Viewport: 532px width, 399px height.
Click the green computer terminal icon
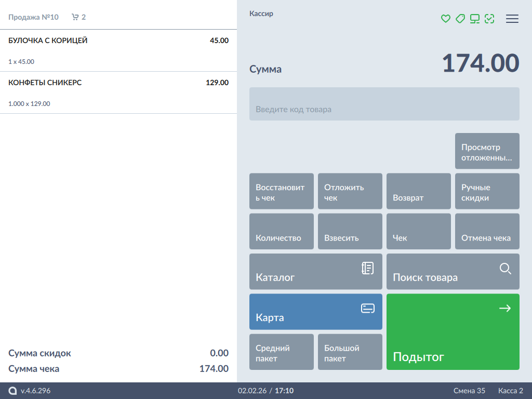pyautogui.click(x=474, y=19)
